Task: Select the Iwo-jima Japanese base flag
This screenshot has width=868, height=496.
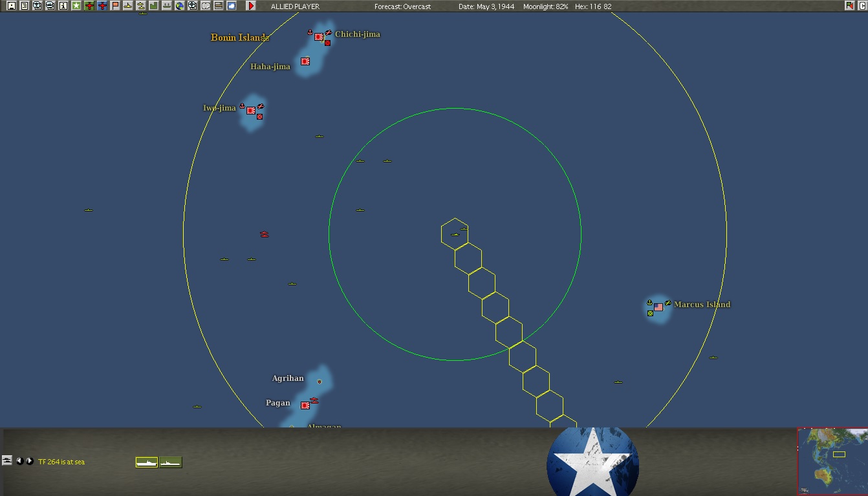Action: pos(251,111)
